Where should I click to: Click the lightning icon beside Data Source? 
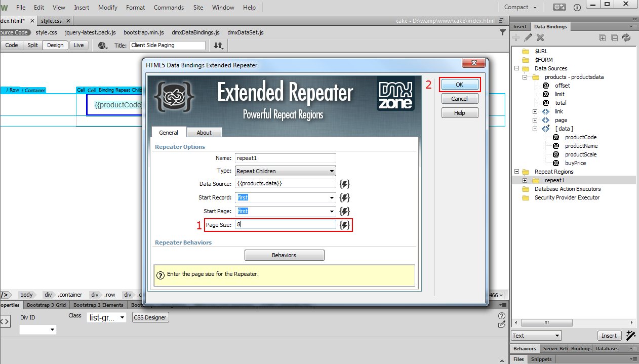[x=345, y=184]
